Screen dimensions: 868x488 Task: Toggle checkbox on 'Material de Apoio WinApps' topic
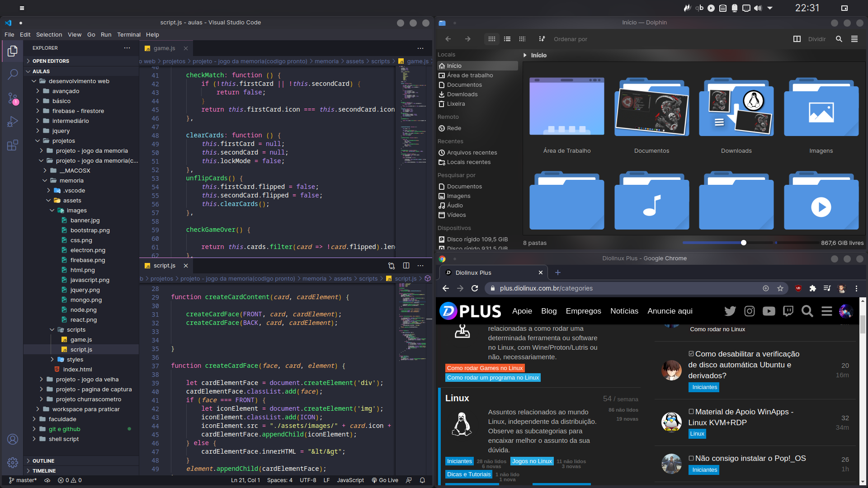tap(691, 412)
